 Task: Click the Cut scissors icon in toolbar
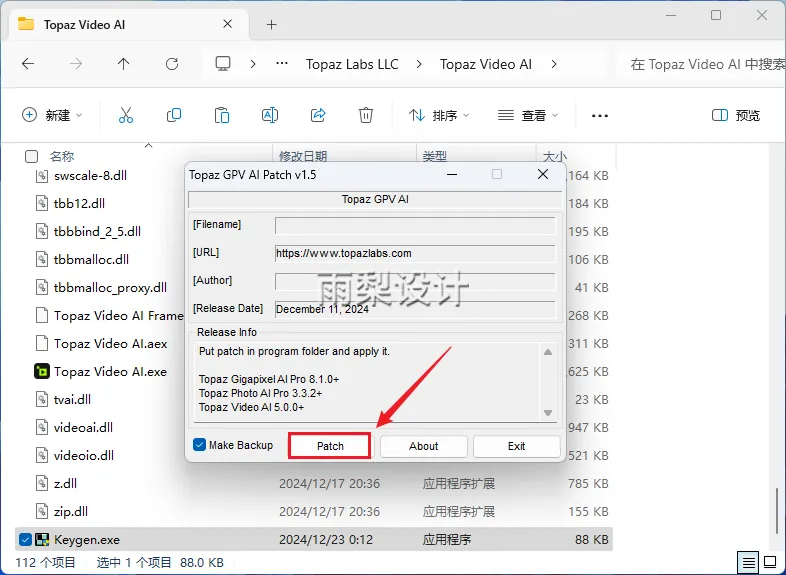[126, 115]
